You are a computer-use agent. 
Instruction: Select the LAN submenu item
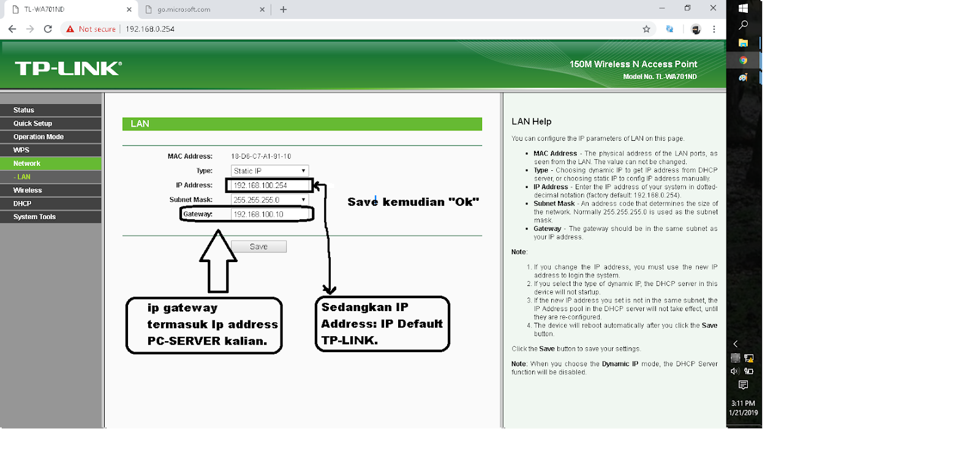pos(51,177)
